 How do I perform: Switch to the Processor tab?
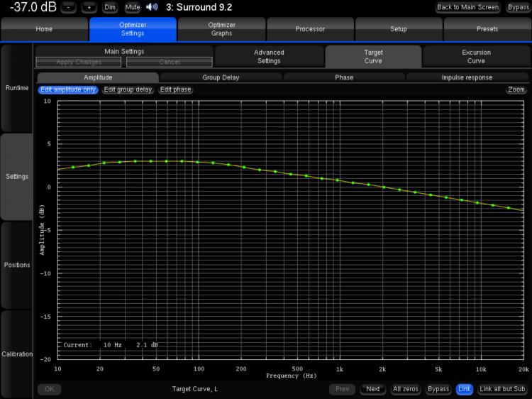point(310,29)
